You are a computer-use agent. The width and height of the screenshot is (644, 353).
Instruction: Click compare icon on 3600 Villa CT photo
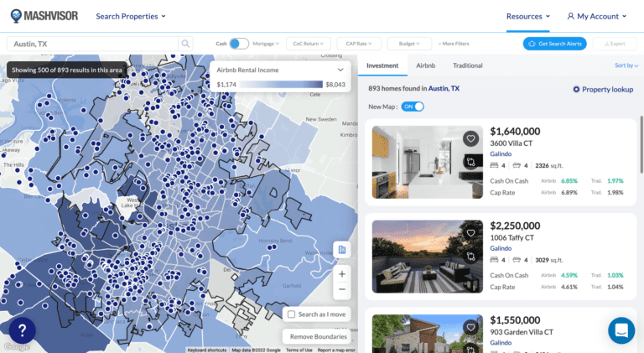pos(471,161)
